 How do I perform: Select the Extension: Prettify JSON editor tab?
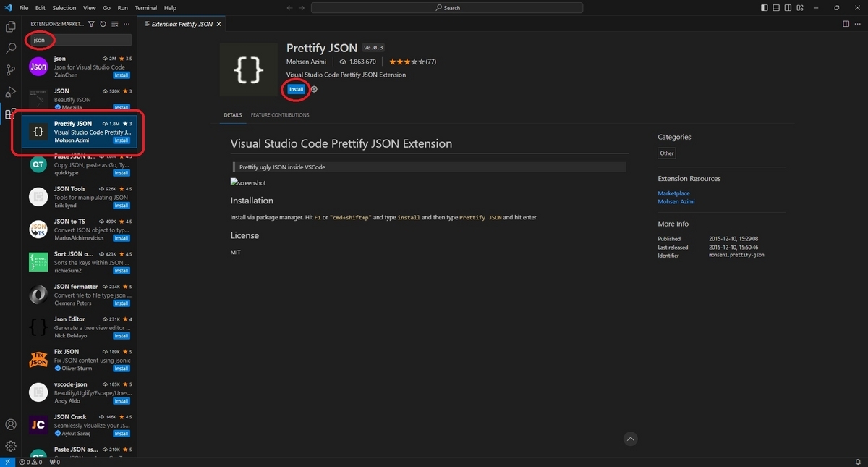click(x=182, y=24)
